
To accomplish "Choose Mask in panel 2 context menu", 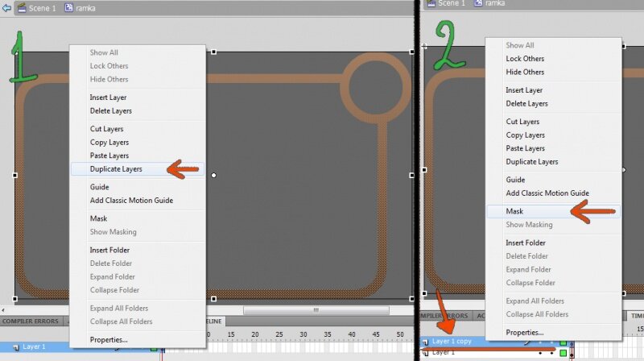I will tap(514, 211).
